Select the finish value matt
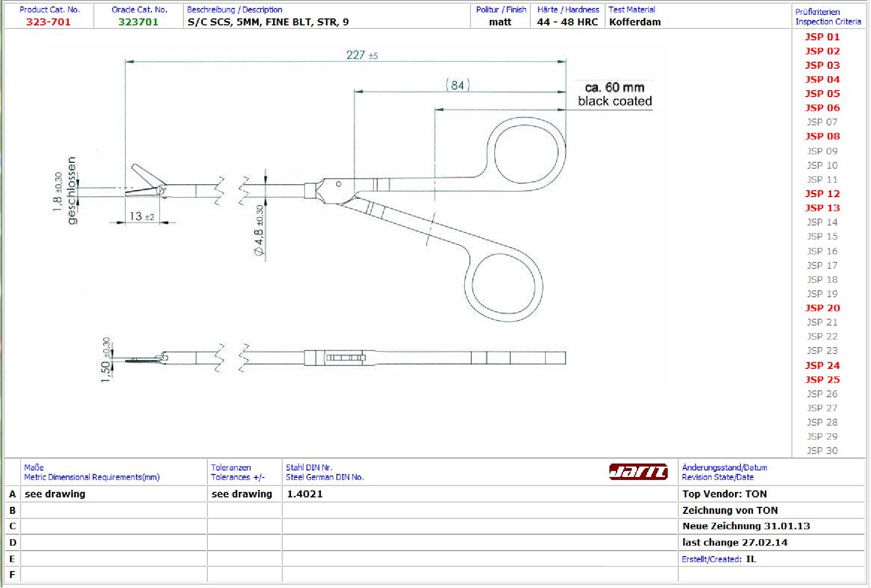Viewport: 871px width, 588px height. point(500,22)
